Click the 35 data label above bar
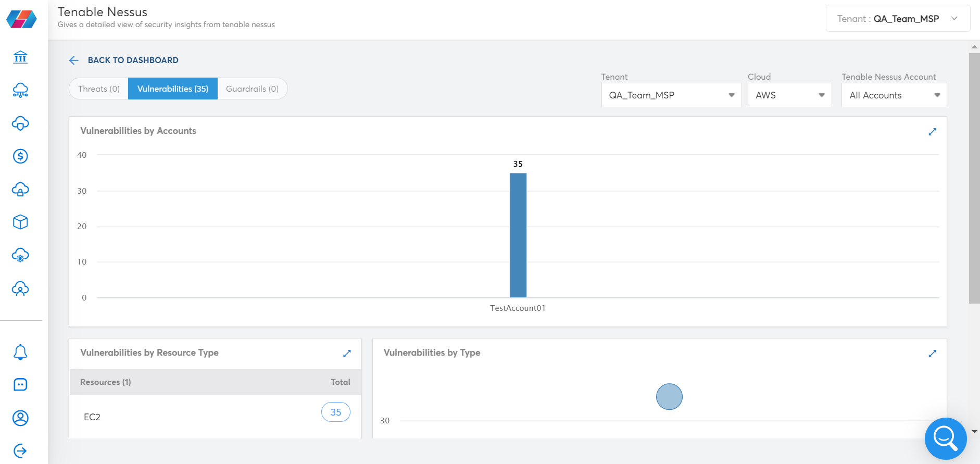The image size is (980, 464). pos(518,164)
